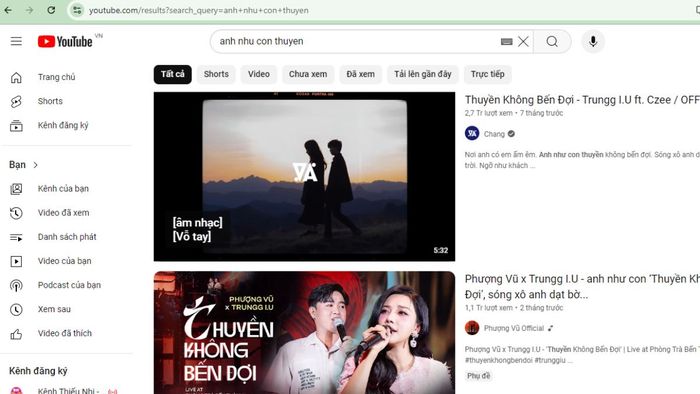Viewport: 700px width, 394px height.
Task: Select the Tải lên gần đây chip
Action: click(x=423, y=74)
